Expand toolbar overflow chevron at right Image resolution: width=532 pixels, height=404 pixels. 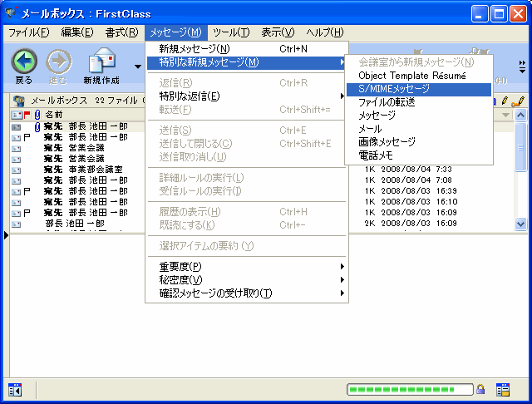[x=522, y=65]
